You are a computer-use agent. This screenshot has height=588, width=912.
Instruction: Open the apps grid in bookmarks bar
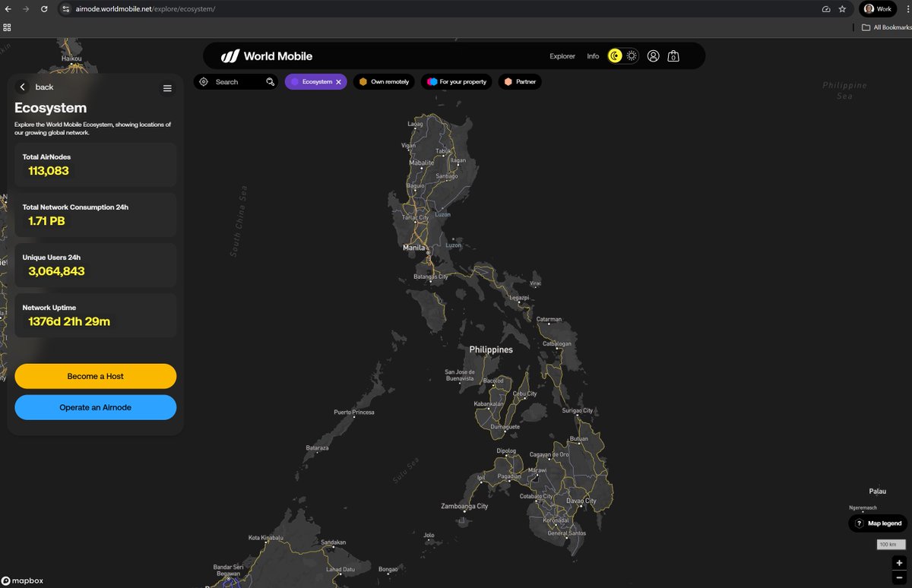point(8,27)
